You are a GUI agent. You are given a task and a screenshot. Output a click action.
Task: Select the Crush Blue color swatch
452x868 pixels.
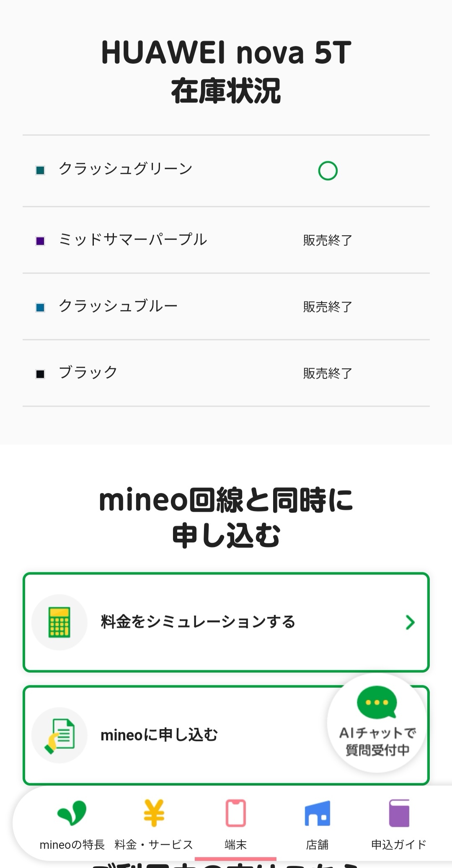click(x=40, y=308)
